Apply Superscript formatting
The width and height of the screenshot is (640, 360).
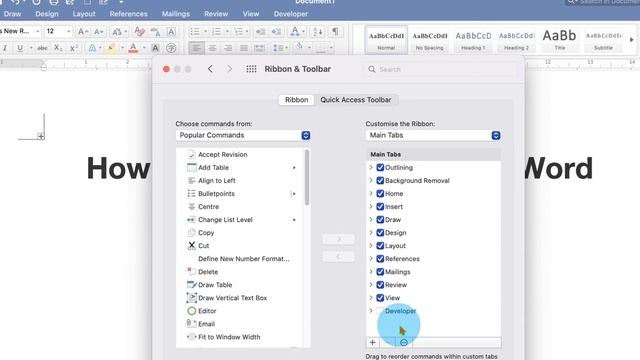[x=73, y=48]
